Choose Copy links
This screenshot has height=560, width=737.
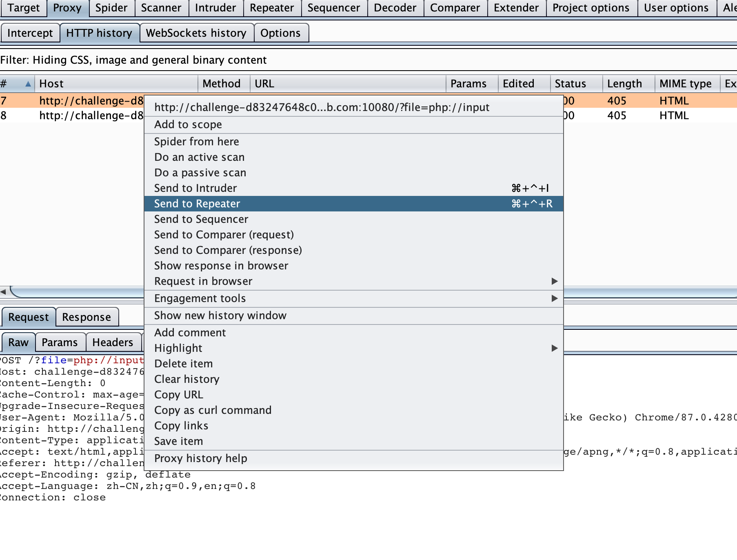(x=354, y=426)
